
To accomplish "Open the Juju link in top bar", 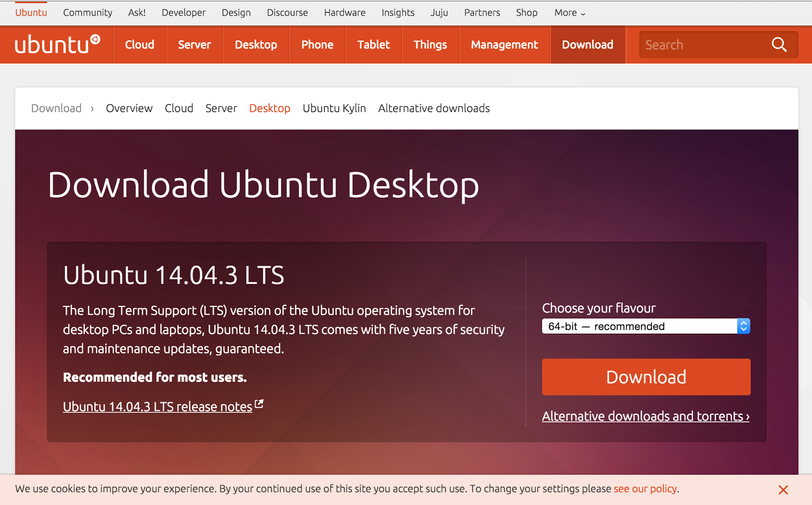I will tap(439, 13).
